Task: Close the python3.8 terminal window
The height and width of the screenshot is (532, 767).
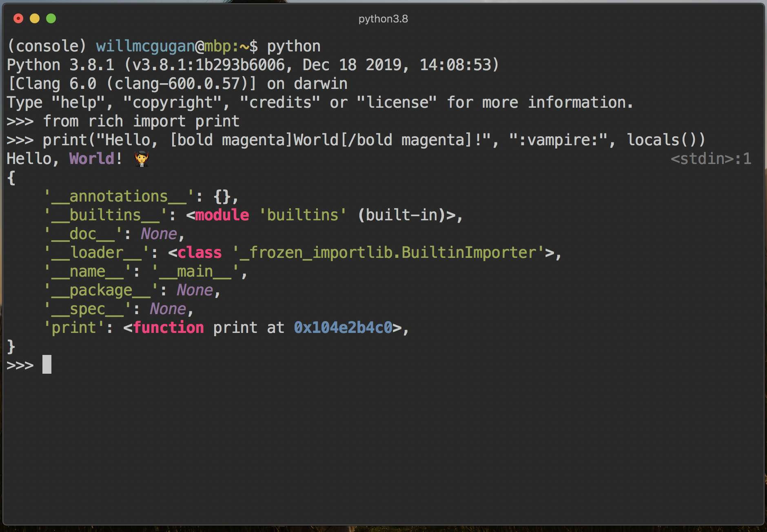Action: coord(18,18)
